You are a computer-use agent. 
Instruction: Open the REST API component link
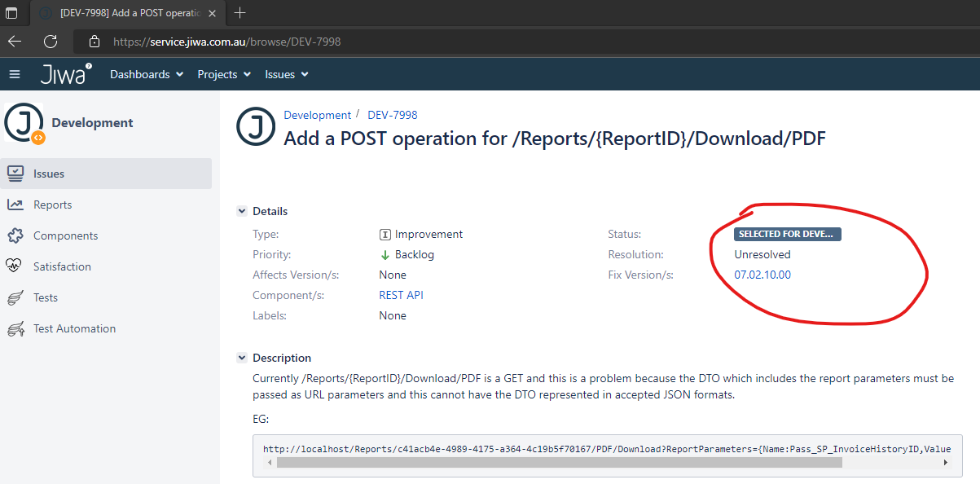point(401,295)
